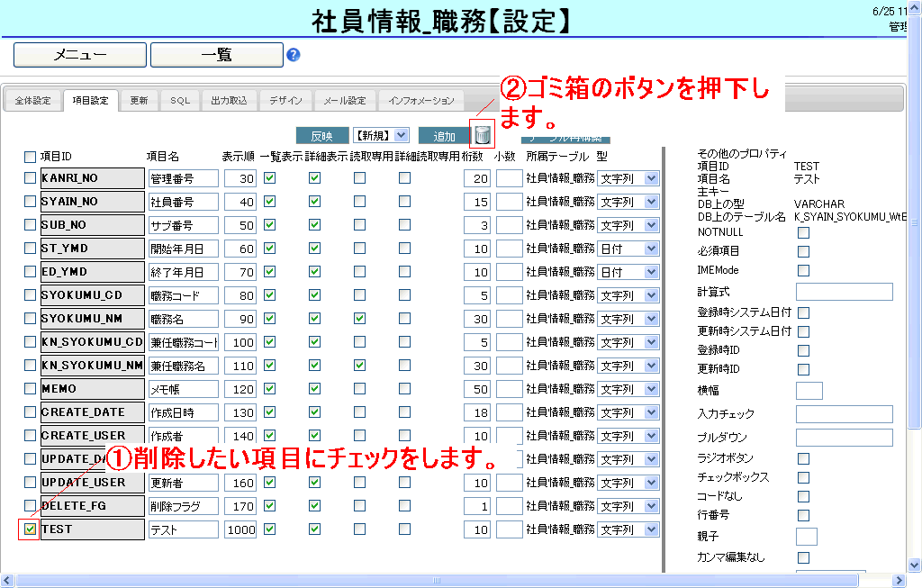Screen dimensions: 922x588
Task: Open the 【新規】 dropdown
Action: pos(381,135)
